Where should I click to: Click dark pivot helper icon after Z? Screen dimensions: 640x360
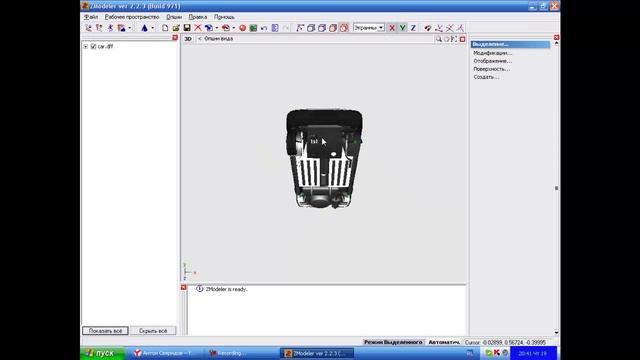(428, 28)
